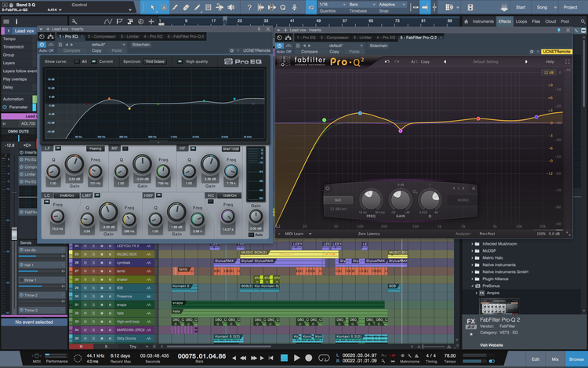Click Compare in the Pro-Q 2 window
The height and width of the screenshot is (368, 588).
click(x=310, y=52)
